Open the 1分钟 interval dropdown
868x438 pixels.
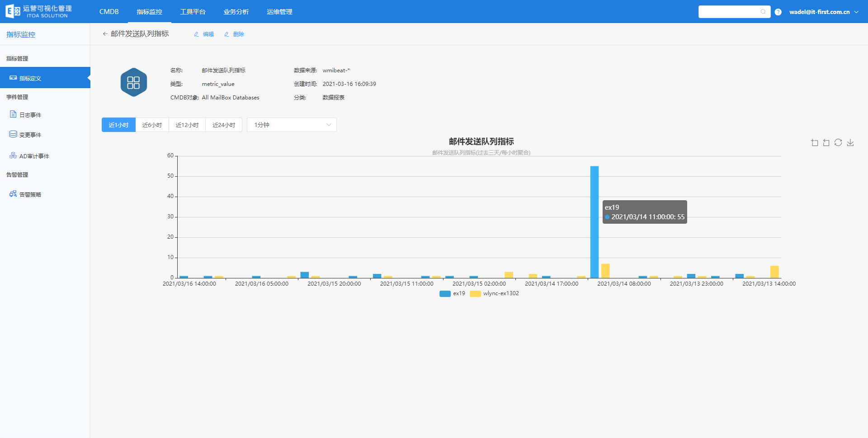[292, 125]
